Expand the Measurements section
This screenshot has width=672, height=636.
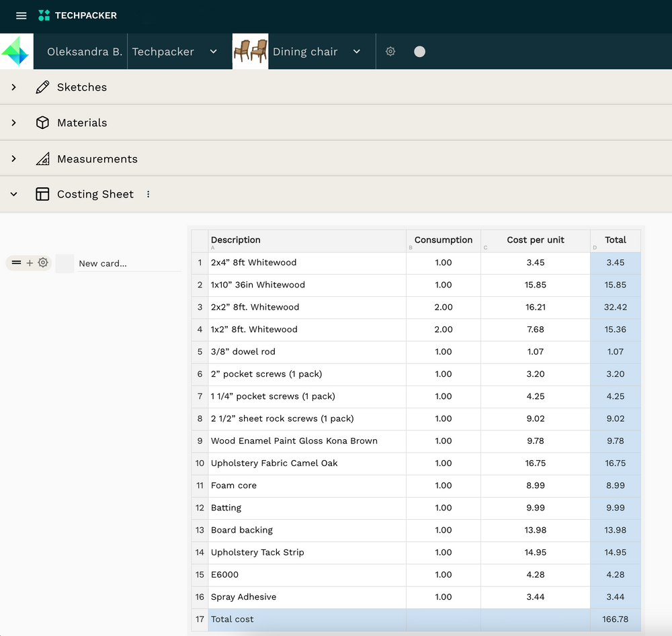13,159
